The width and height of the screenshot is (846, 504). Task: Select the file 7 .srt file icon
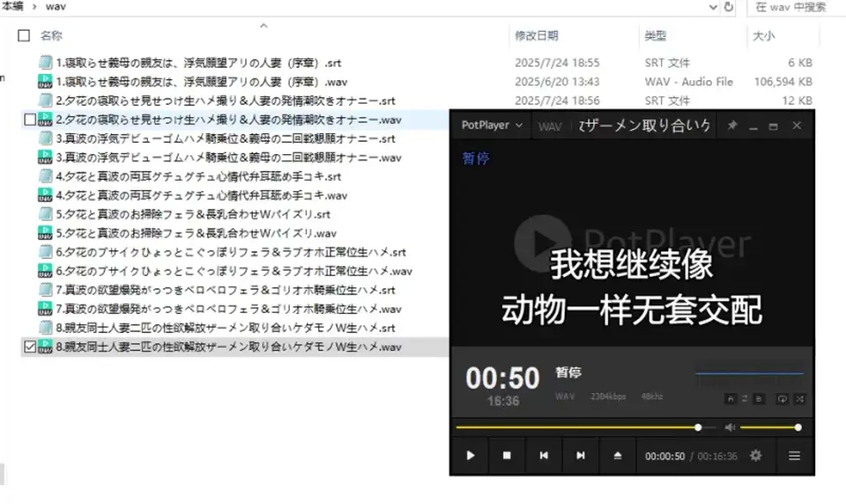[x=45, y=290]
